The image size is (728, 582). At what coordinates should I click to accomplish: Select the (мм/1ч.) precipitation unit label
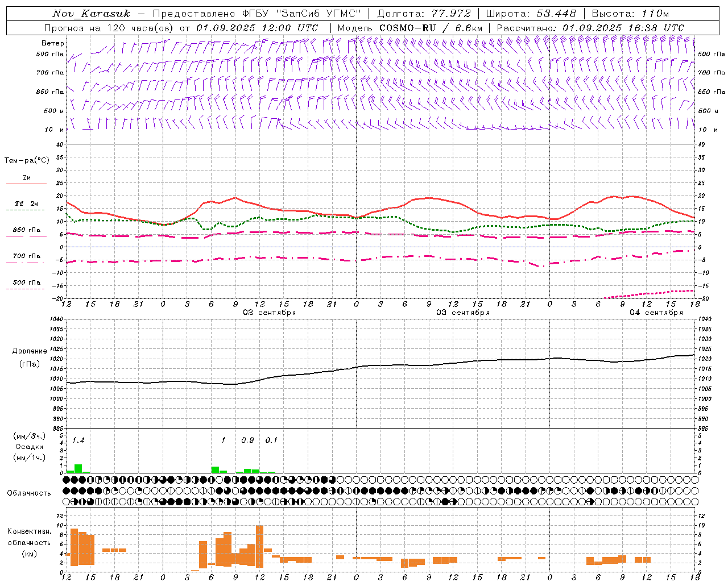29,458
